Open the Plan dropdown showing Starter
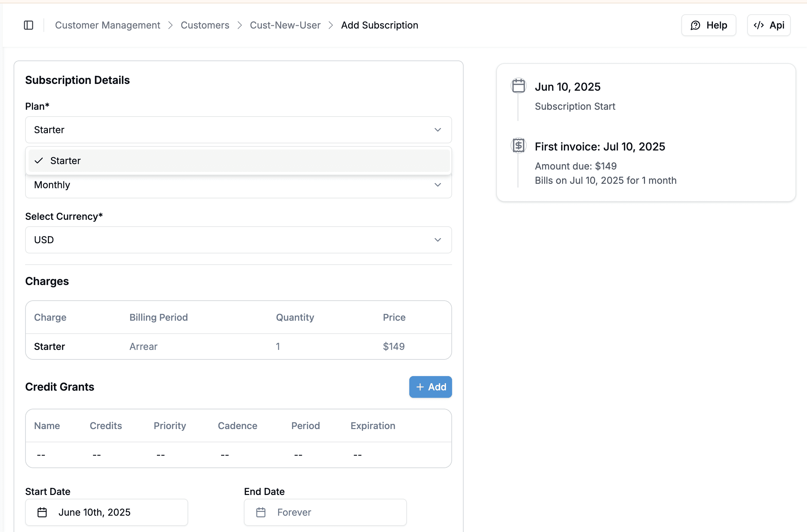Viewport: 807px width, 532px height. coord(238,130)
